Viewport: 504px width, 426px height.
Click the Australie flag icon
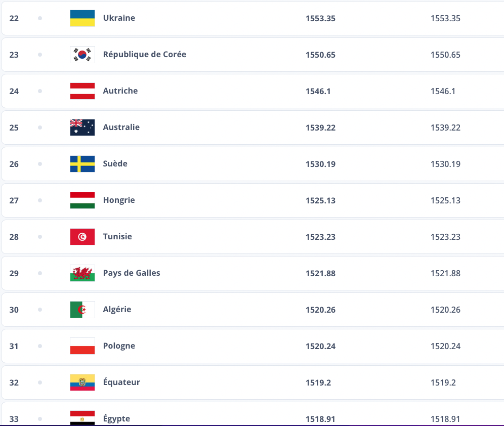82,127
